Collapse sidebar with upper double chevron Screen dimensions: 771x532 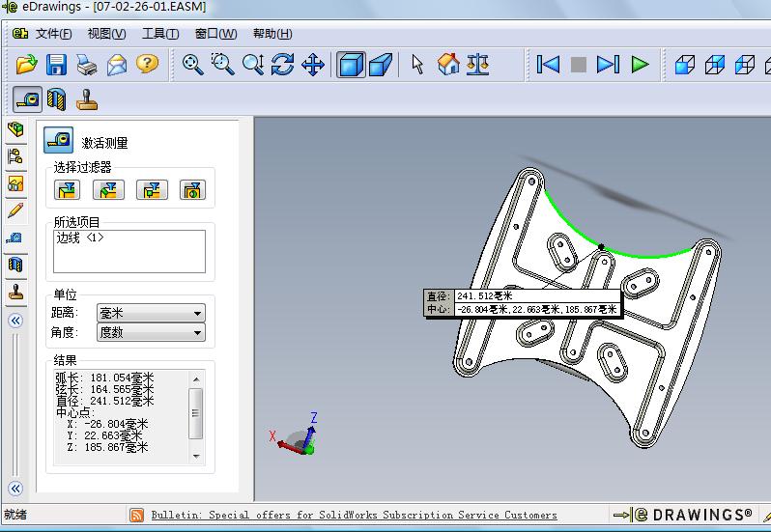(15, 321)
